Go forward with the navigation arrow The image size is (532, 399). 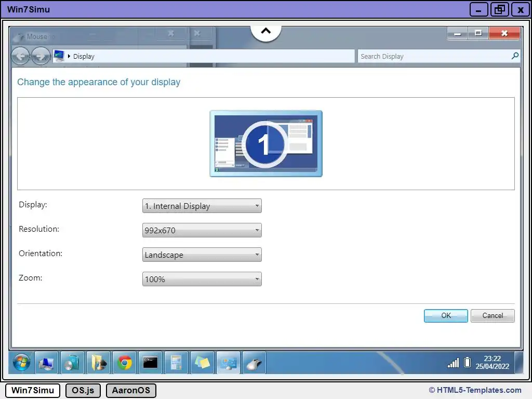[x=41, y=56]
